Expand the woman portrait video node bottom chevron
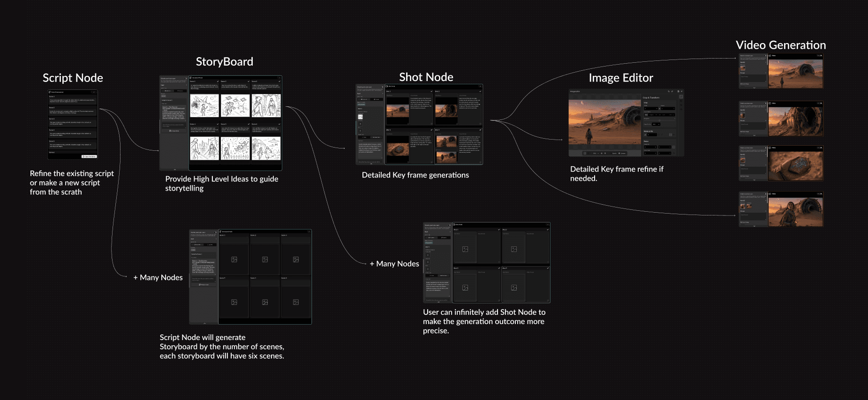This screenshot has width=868, height=400. 754,226
